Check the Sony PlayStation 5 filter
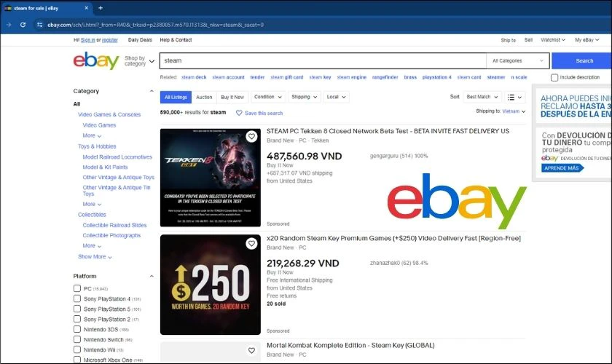 tap(77, 309)
